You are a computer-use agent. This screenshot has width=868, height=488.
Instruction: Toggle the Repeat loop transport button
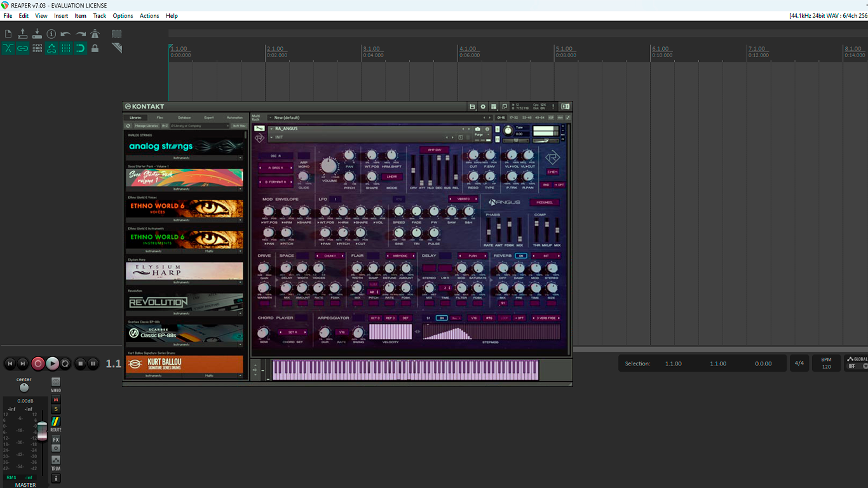point(65,363)
